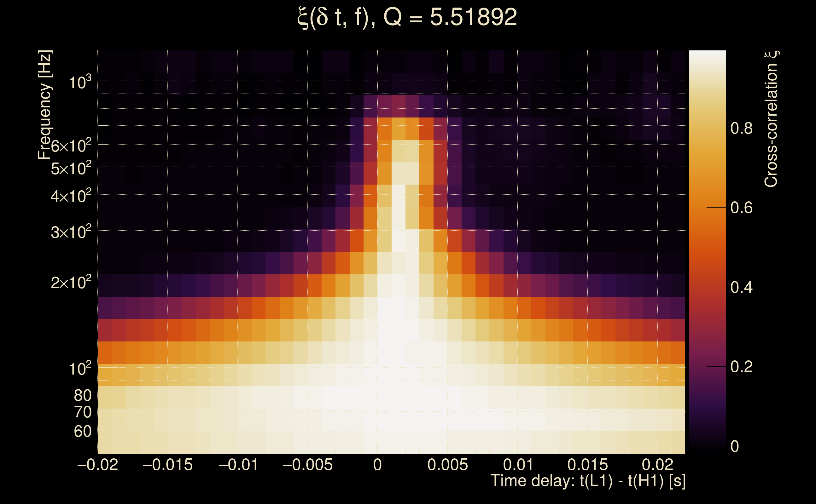
Task: Click the 0.2 tick label on colorbar
Action: (741, 367)
